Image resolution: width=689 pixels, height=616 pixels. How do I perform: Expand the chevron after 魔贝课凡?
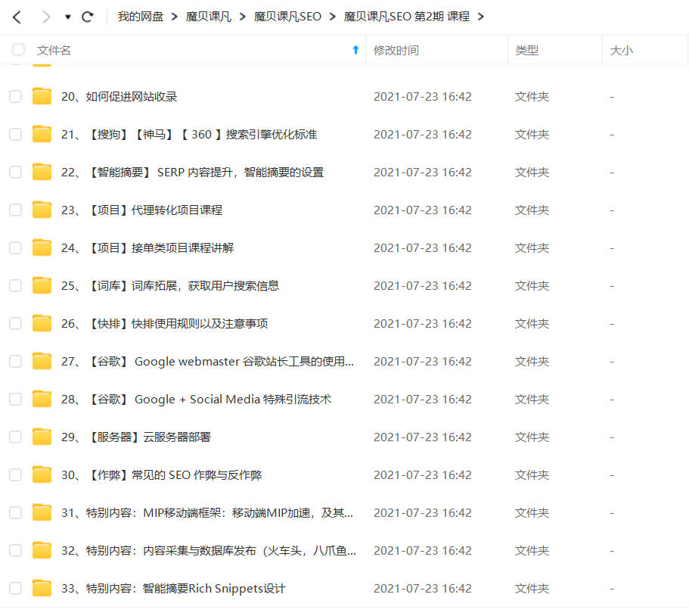(243, 17)
